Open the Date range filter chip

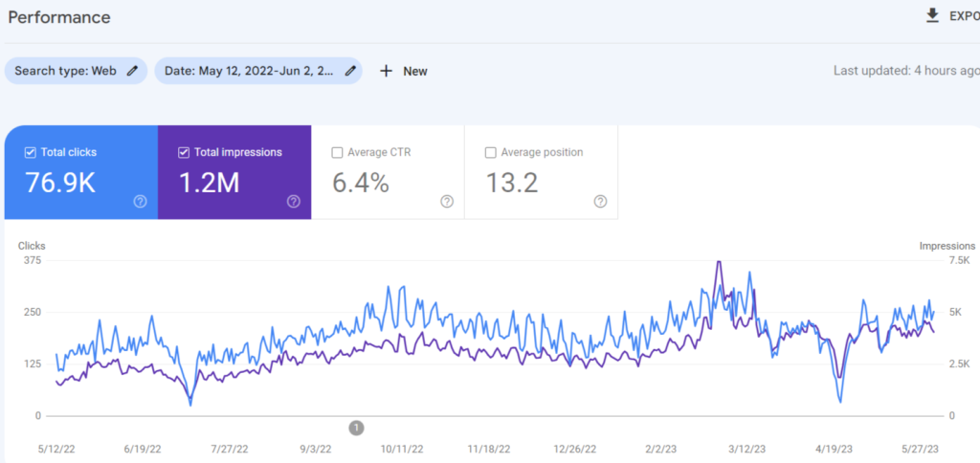[251, 71]
